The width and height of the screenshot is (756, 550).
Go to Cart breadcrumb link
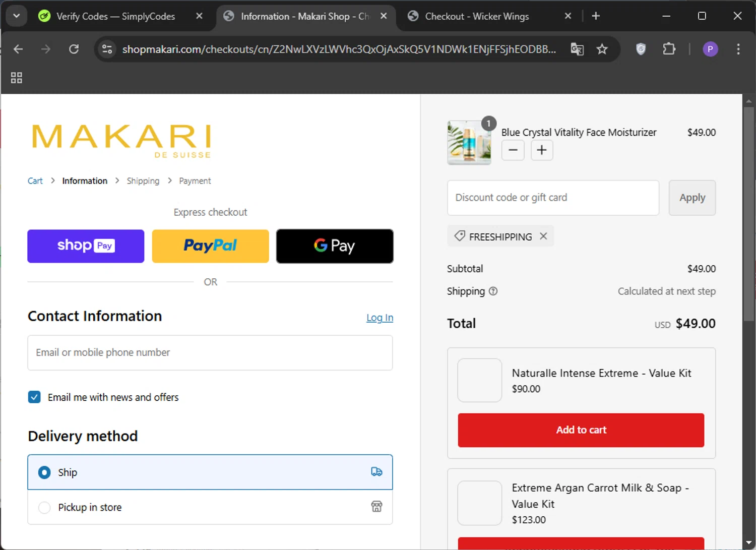pyautogui.click(x=35, y=181)
